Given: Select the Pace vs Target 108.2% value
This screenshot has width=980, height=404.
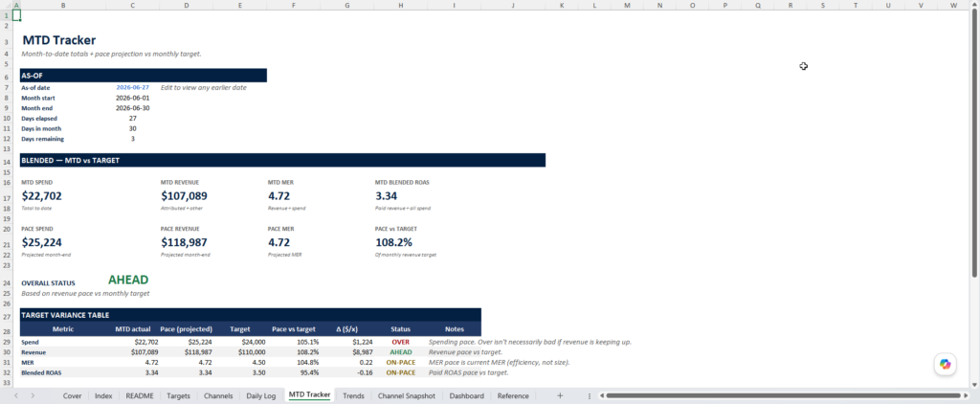Looking at the screenshot, I should tap(393, 242).
